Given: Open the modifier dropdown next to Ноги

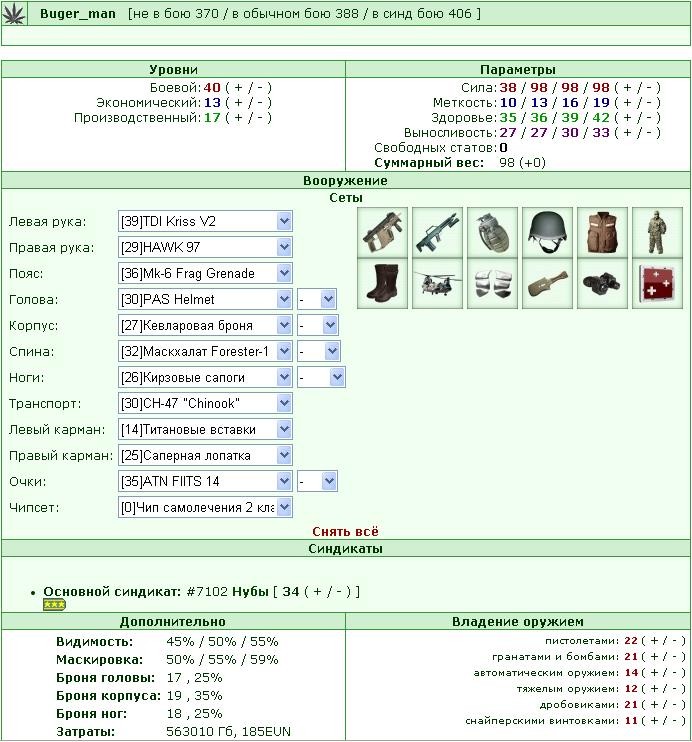Looking at the screenshot, I should [x=321, y=377].
